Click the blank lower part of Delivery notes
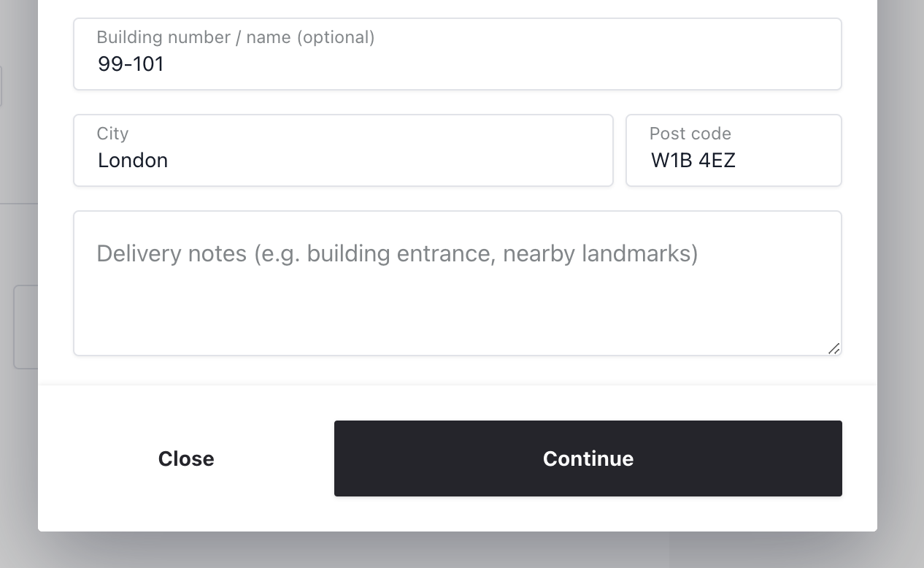Screen dimensions: 924x568 [457, 321]
